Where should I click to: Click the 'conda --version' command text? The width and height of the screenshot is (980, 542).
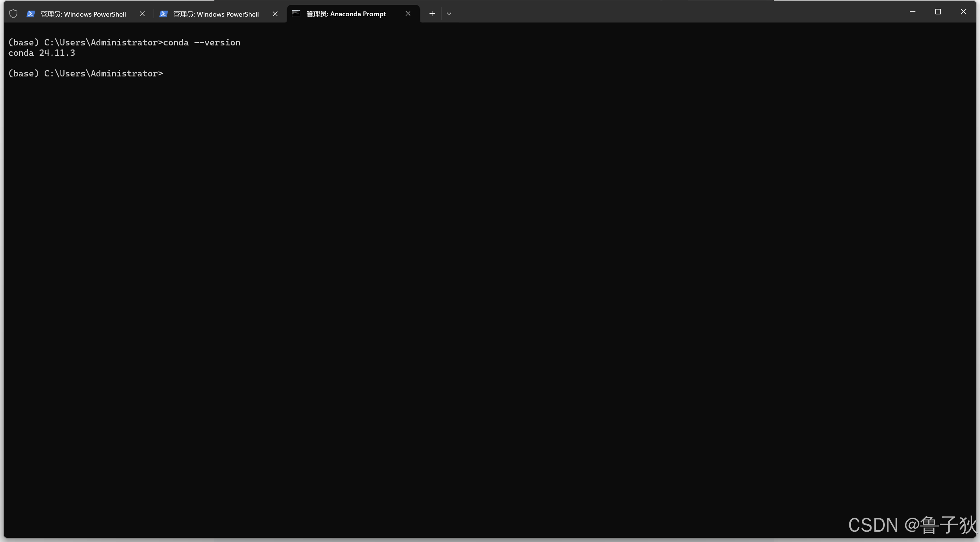201,42
